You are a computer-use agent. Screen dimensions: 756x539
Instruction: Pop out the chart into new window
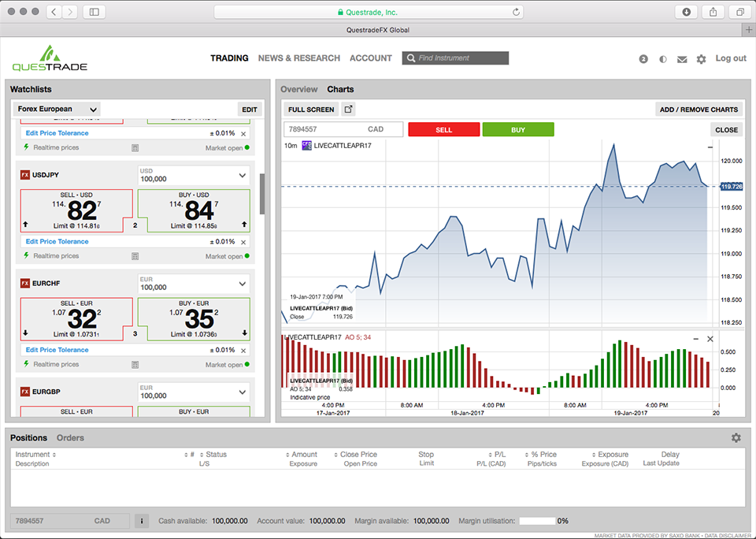[348, 109]
